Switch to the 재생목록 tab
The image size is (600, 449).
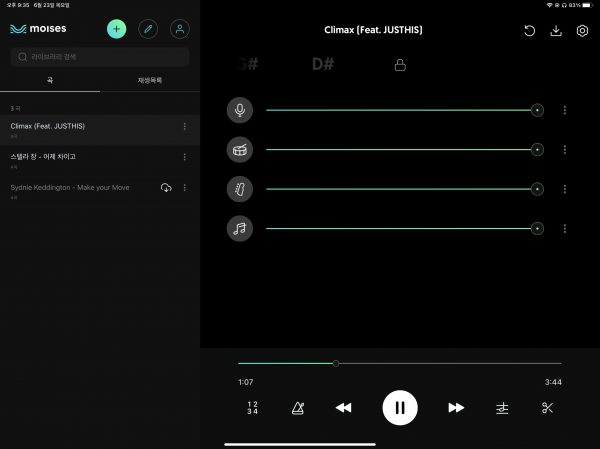(149, 80)
